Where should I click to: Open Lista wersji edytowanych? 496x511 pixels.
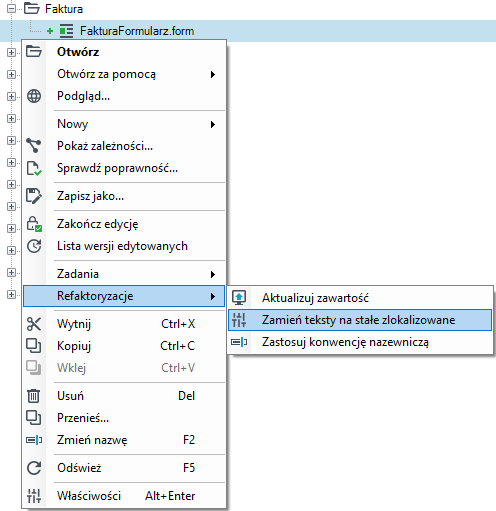click(x=124, y=246)
